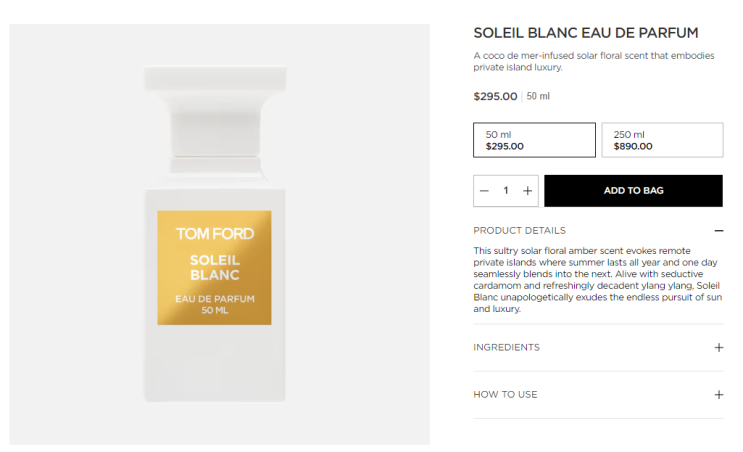Click the plus icon beside How To Use
This screenshot has height=452, width=743.
coord(718,395)
